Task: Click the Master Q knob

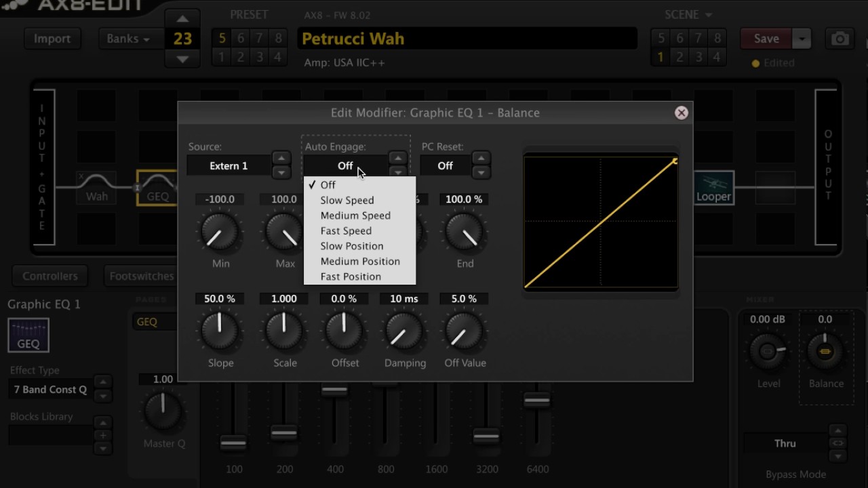Action: (x=163, y=411)
